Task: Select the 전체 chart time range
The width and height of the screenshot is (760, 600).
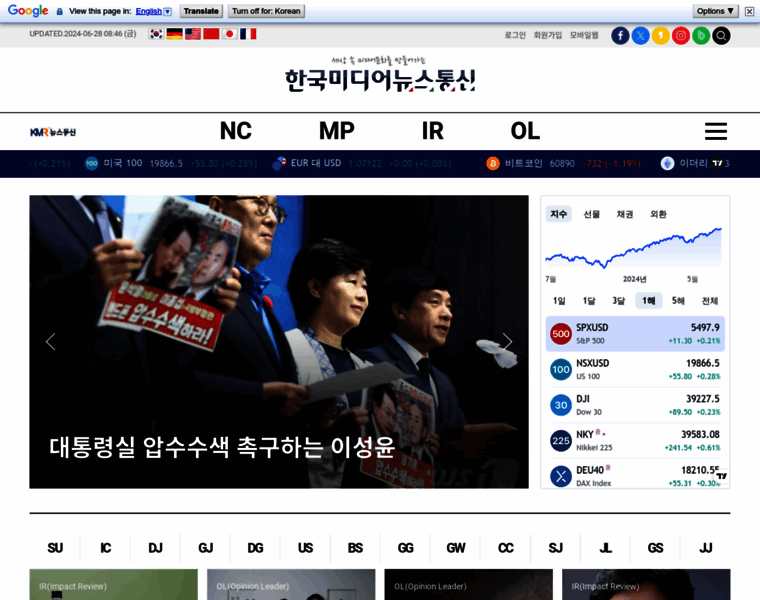Action: click(x=709, y=301)
